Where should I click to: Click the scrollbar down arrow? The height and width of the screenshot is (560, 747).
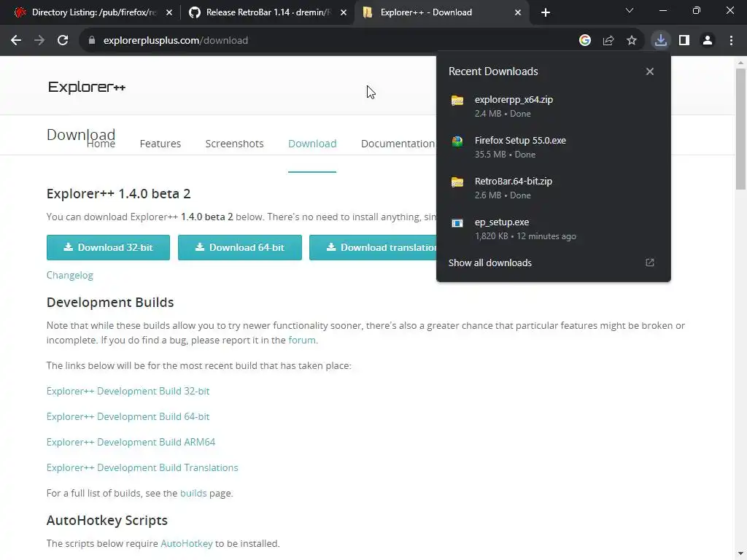(x=740, y=554)
